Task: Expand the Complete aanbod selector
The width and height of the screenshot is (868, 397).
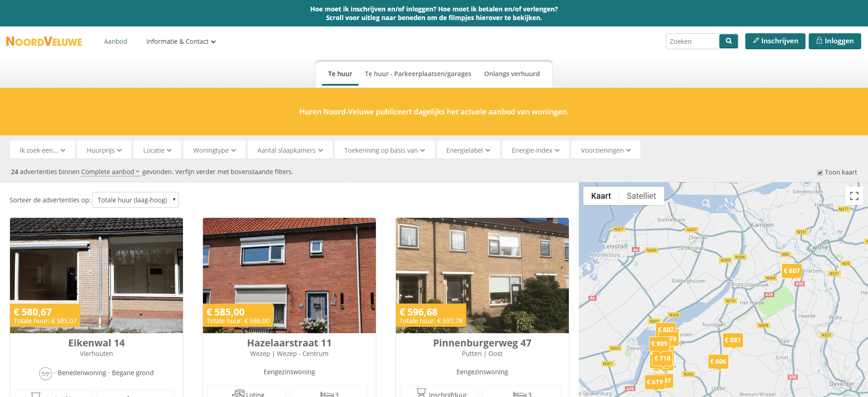Action: [x=110, y=172]
